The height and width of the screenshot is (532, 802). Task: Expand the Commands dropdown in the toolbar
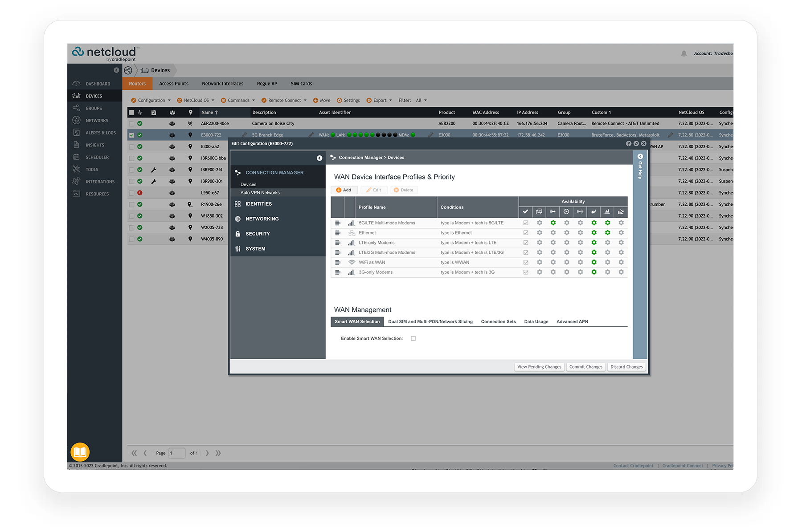pyautogui.click(x=237, y=100)
